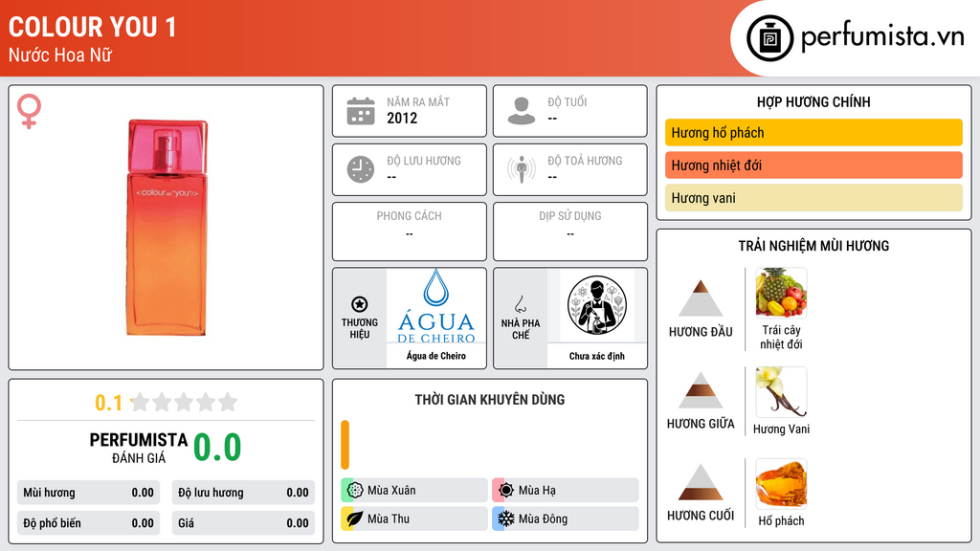Click the green 0.0 Perfumista score
980x551 pixels.
pos(217,447)
